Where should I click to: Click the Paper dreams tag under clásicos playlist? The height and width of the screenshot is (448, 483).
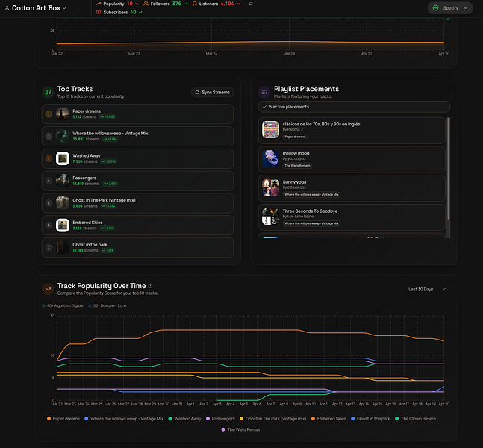294,137
